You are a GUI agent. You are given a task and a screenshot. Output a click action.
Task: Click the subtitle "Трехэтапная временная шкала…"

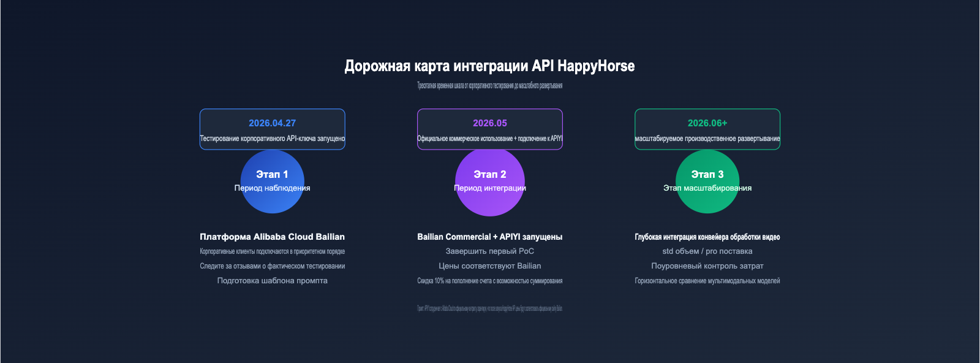489,86
